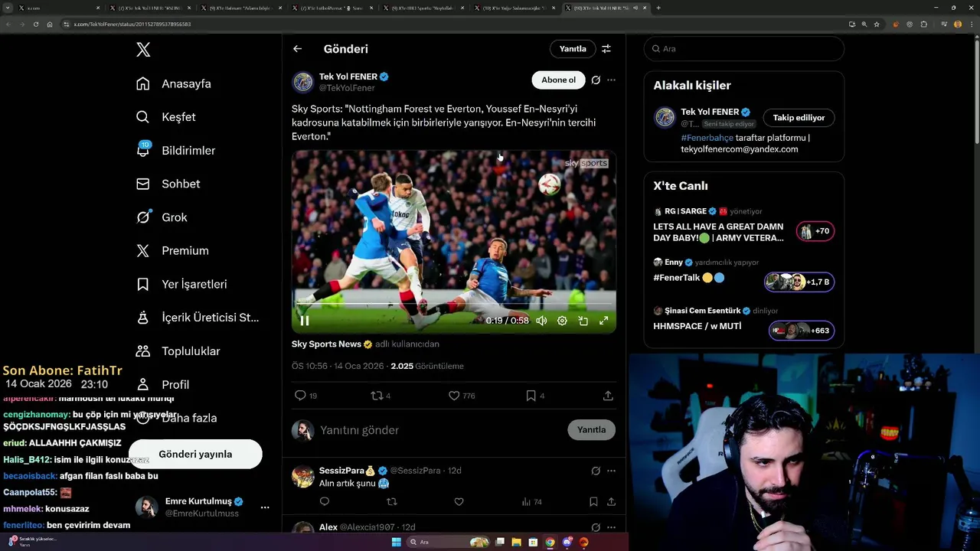The width and height of the screenshot is (980, 551).
Task: Open SessizPara profile name link
Action: click(x=347, y=471)
